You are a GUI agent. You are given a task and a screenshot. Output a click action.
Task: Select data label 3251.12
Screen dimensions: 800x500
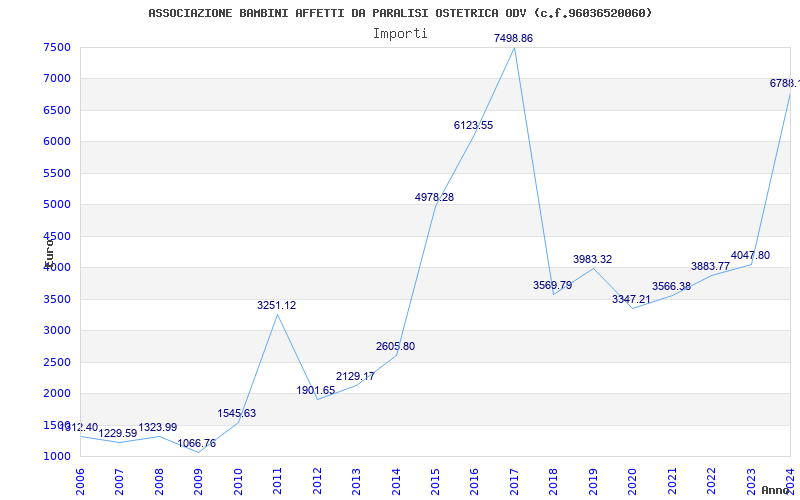277,306
